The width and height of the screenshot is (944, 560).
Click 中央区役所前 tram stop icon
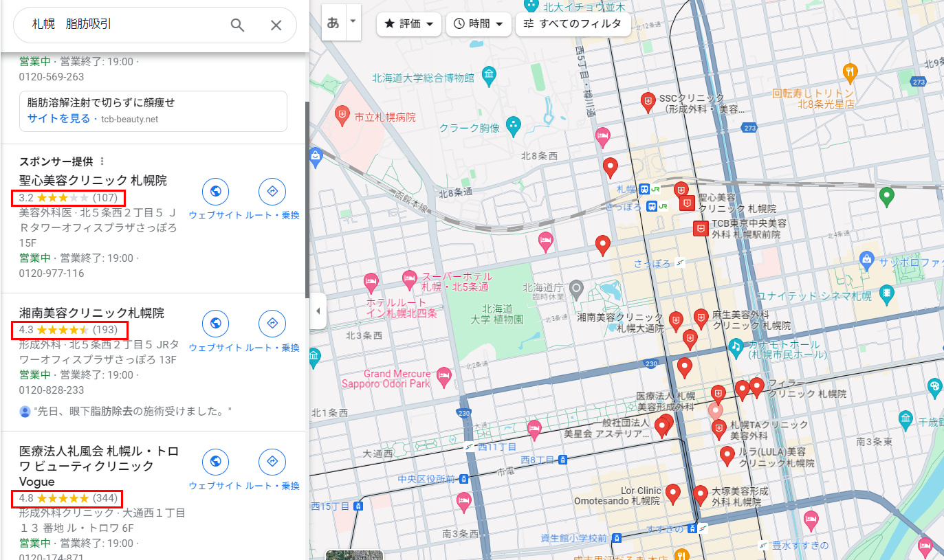(463, 478)
